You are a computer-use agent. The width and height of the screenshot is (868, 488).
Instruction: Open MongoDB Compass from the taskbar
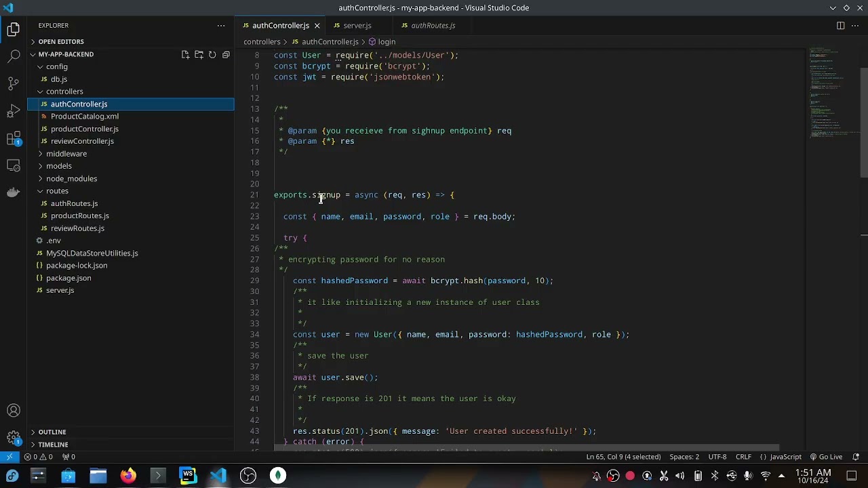click(x=278, y=476)
